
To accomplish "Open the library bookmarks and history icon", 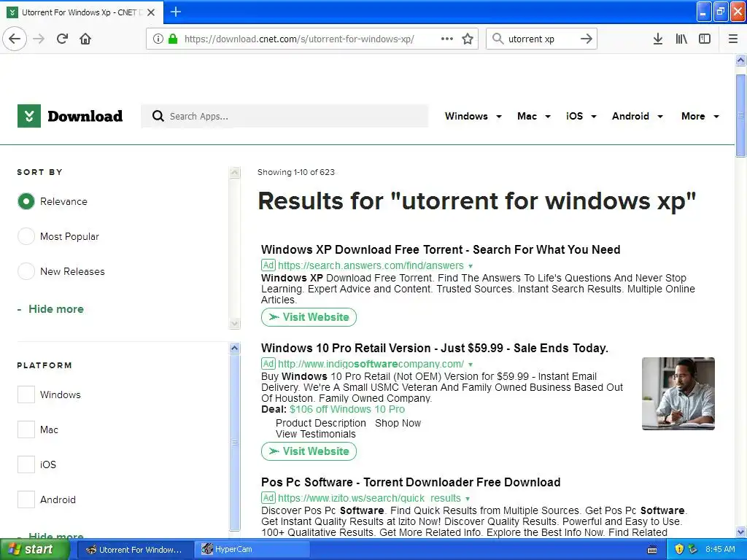I will click(681, 39).
